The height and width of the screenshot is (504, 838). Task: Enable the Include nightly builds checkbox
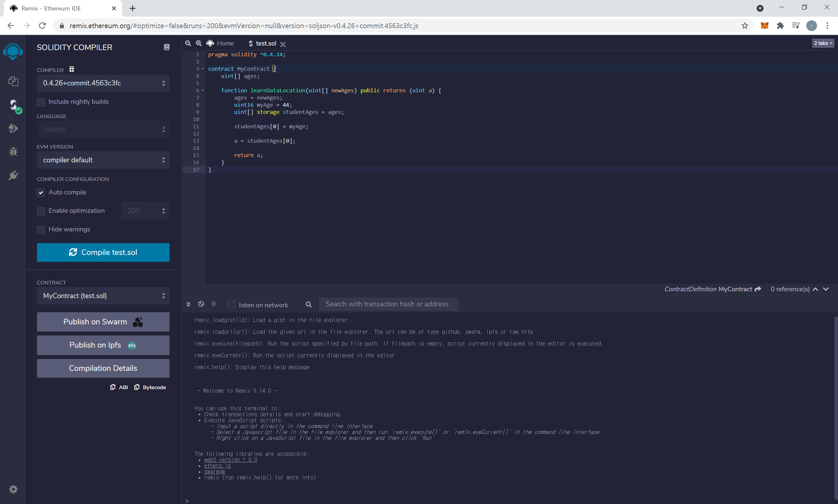coord(41,102)
